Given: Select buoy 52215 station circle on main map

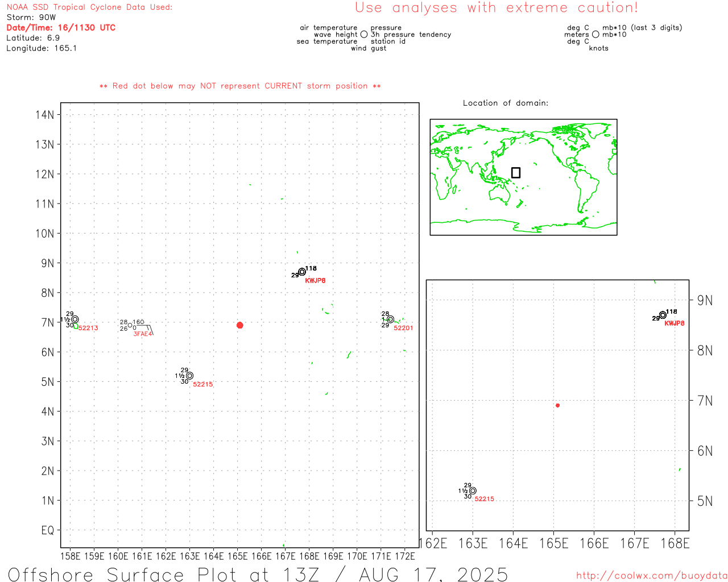Looking at the screenshot, I should point(190,376).
